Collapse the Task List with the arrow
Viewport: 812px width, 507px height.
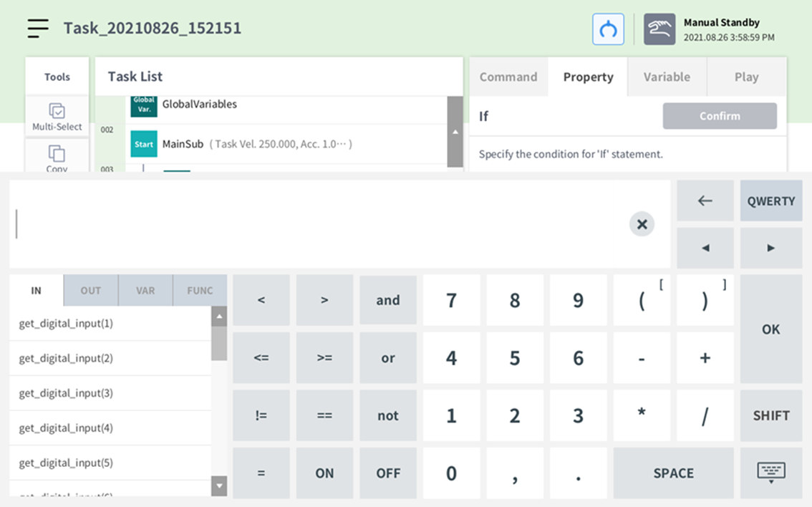(455, 132)
